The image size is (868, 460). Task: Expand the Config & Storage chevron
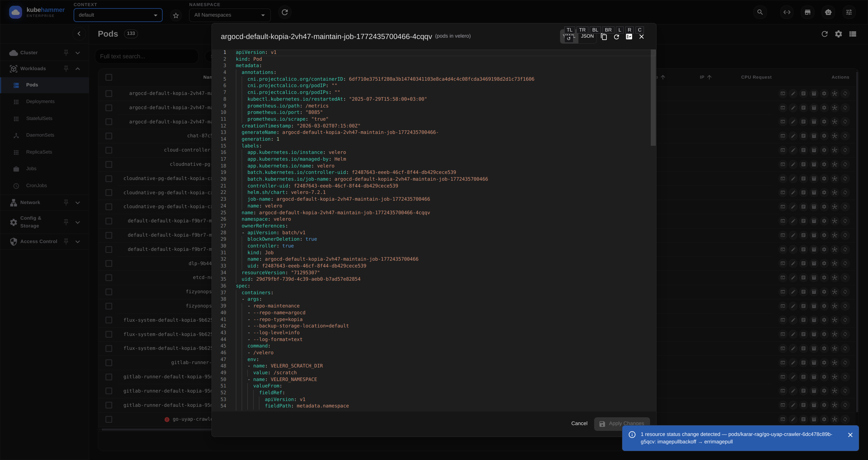[78, 222]
